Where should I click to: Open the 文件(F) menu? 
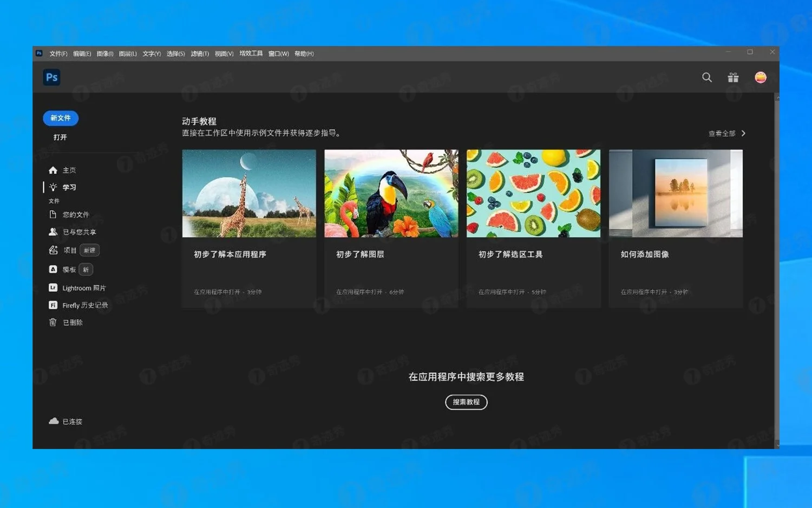tap(58, 54)
